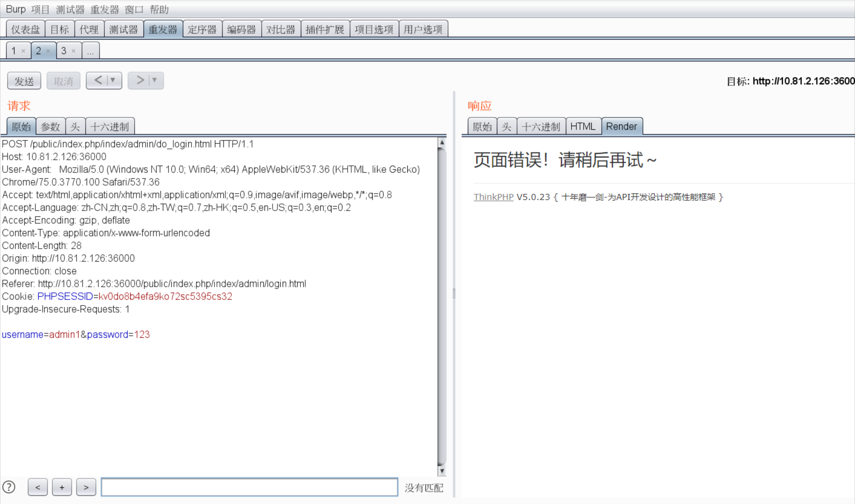855x504 pixels.
Task: Select the request 头 tab
Action: (75, 127)
